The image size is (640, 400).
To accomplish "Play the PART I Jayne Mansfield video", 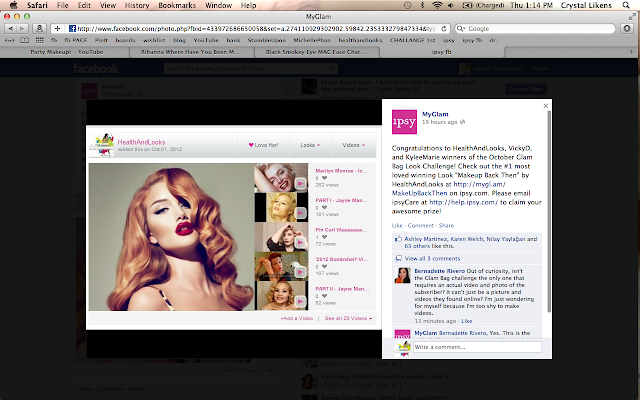I will [281, 207].
